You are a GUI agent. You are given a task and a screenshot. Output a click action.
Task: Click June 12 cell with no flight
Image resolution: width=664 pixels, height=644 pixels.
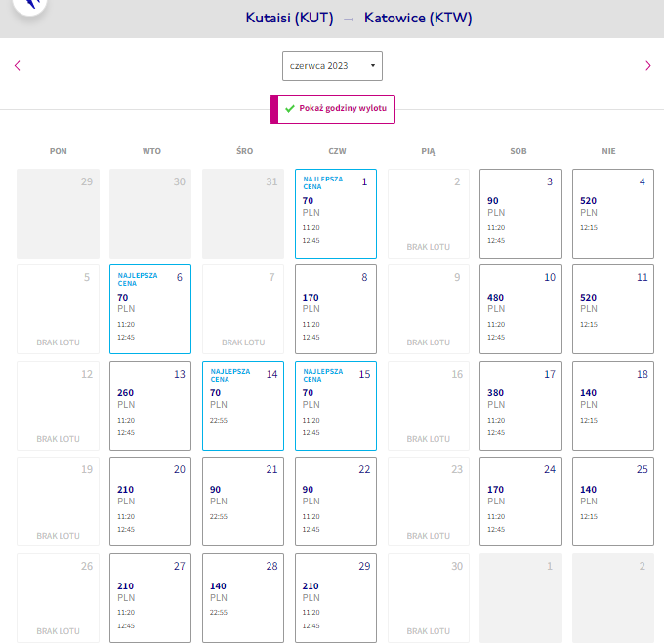[x=58, y=406]
